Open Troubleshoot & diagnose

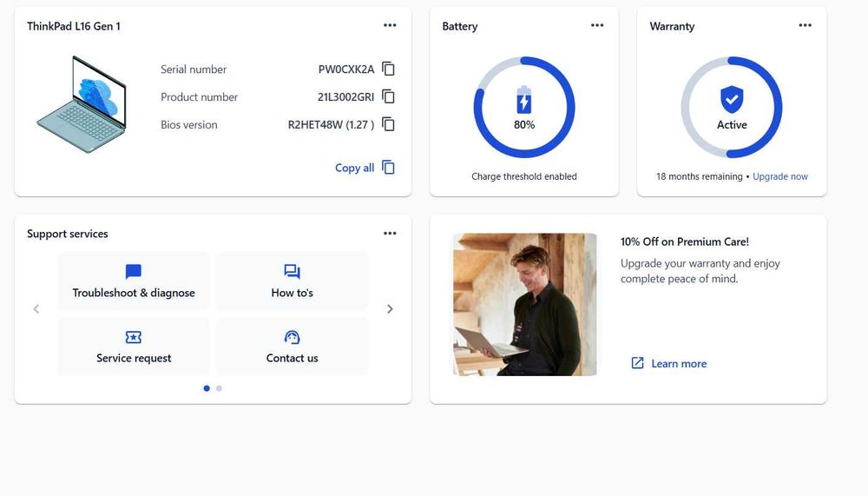click(134, 281)
